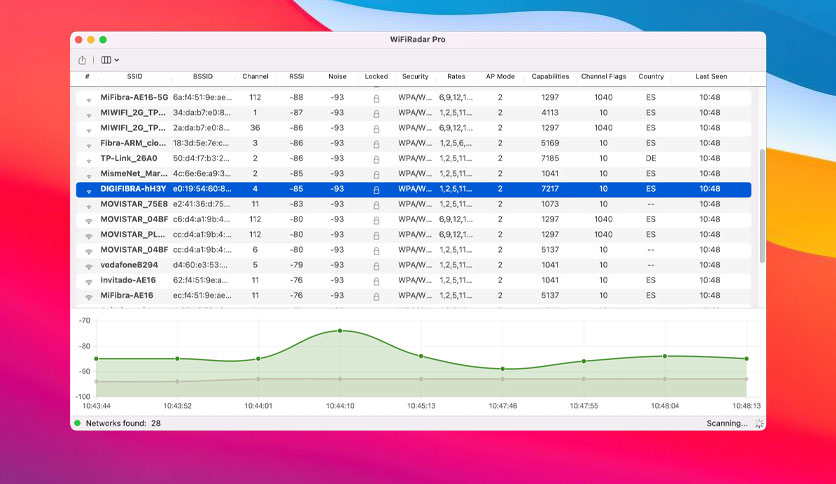Click Wi-Fi signal icon for Invitado-AE16
Viewport: 836px width, 484px height.
click(89, 282)
